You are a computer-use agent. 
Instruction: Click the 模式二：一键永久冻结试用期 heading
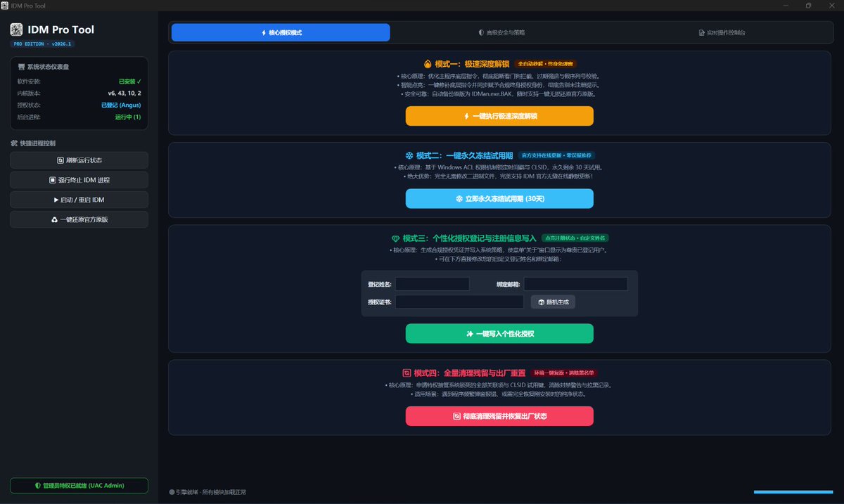(x=463, y=155)
